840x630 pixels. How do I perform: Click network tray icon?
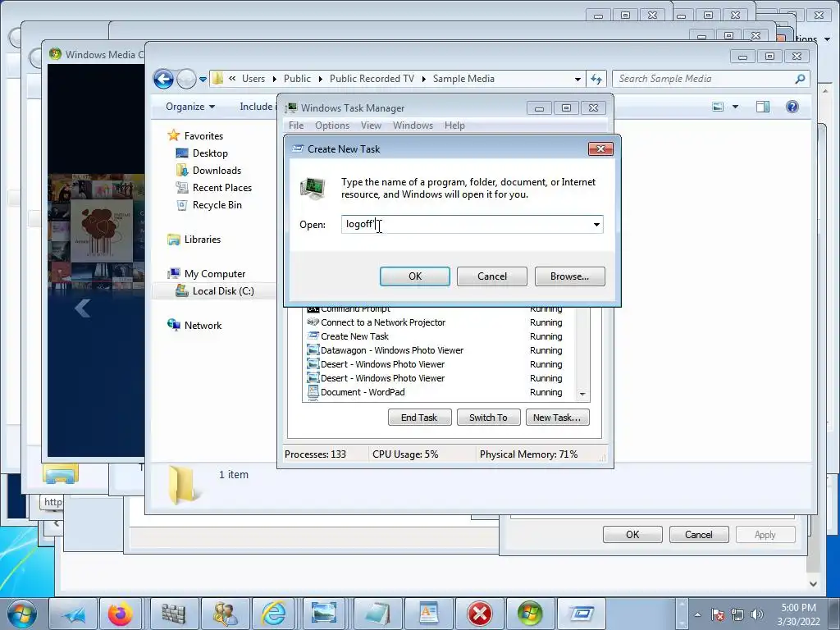tap(737, 614)
